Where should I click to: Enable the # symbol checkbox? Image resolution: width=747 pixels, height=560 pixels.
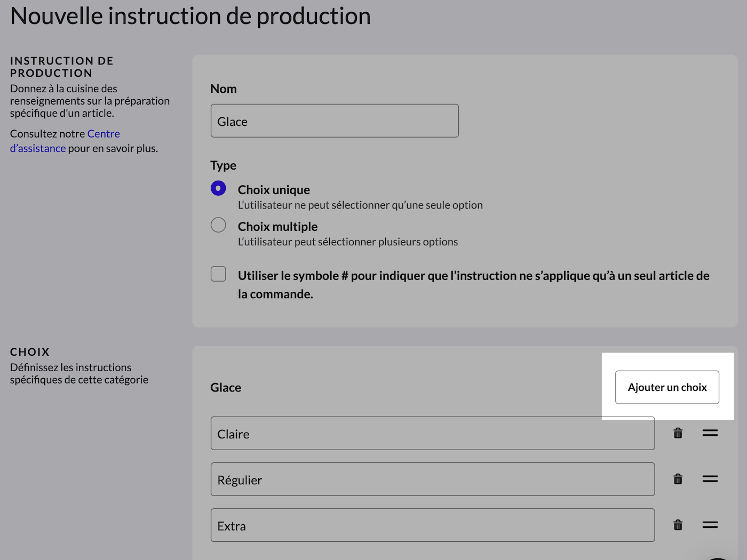(218, 274)
